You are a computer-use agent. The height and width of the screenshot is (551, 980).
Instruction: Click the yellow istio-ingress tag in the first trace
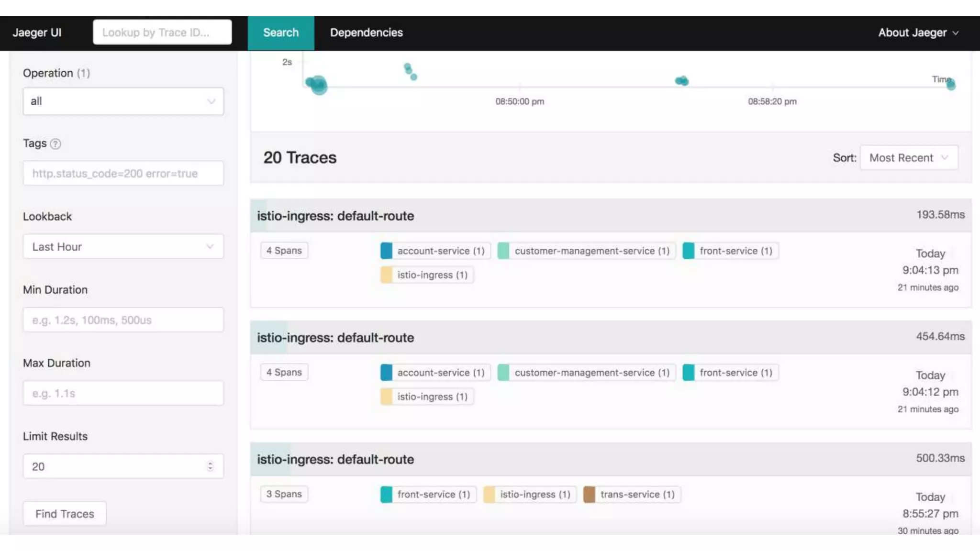tap(427, 275)
